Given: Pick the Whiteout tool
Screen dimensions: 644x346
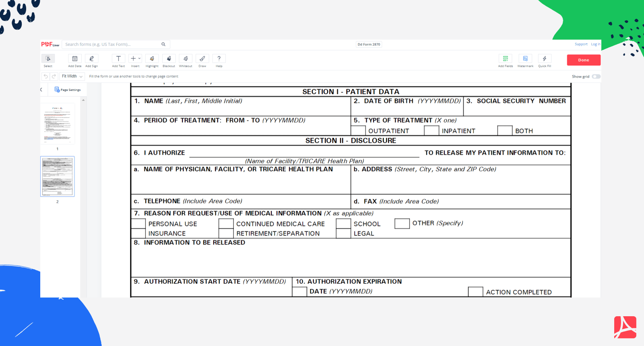Looking at the screenshot, I should tap(186, 60).
